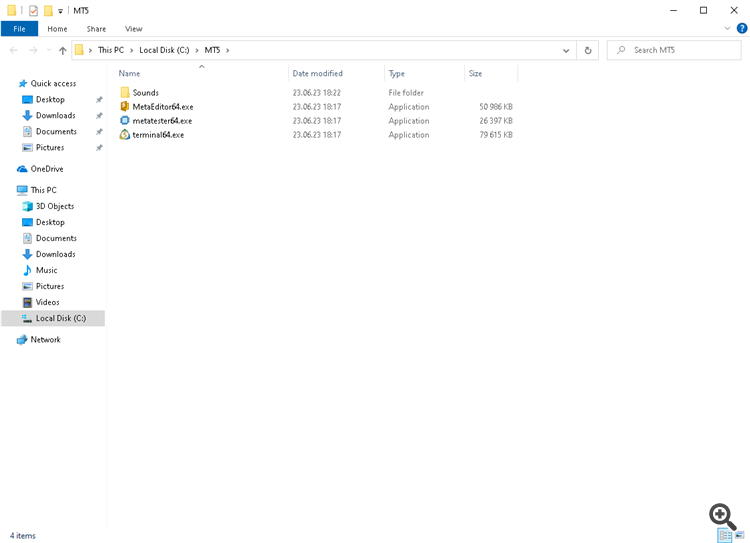Click Properties icon in quick access toolbar
The width and height of the screenshot is (750, 543).
pyautogui.click(x=33, y=11)
